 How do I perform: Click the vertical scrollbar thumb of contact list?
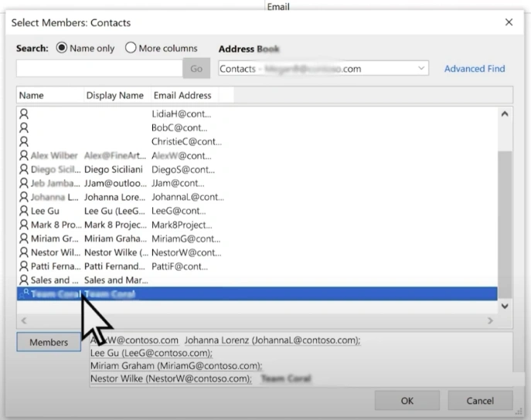click(x=505, y=225)
